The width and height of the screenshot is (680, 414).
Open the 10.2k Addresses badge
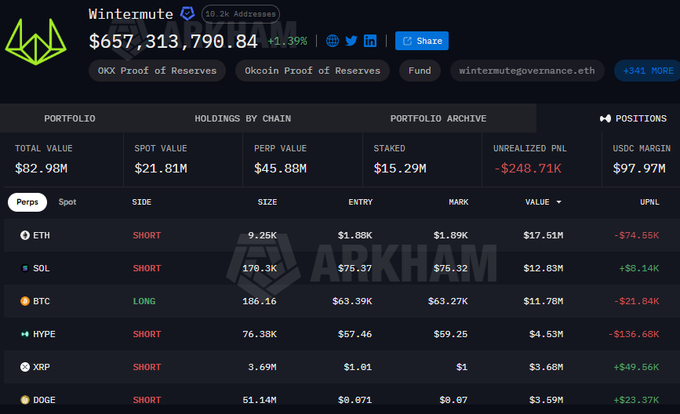pos(241,14)
